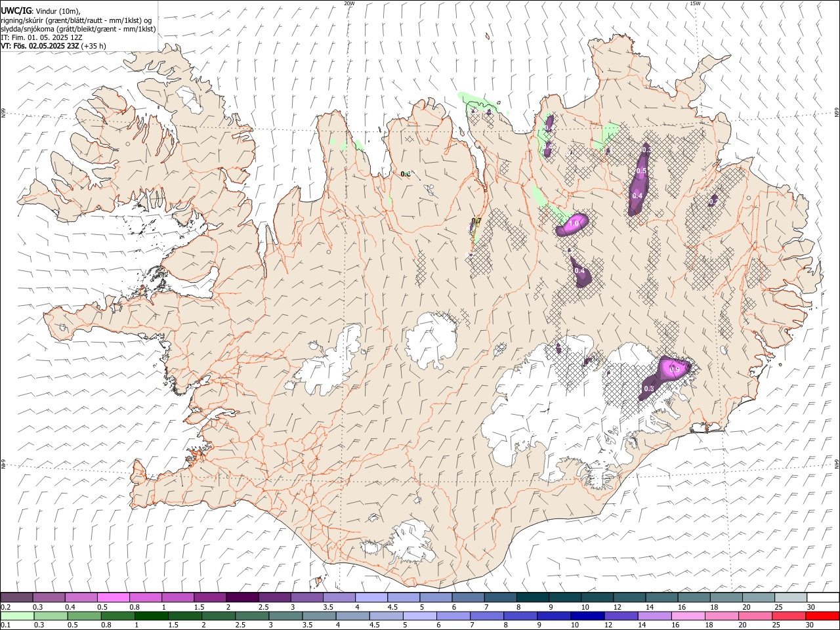
Task: Click the 'rigning/skúrir' legend description line
Action: [77, 20]
